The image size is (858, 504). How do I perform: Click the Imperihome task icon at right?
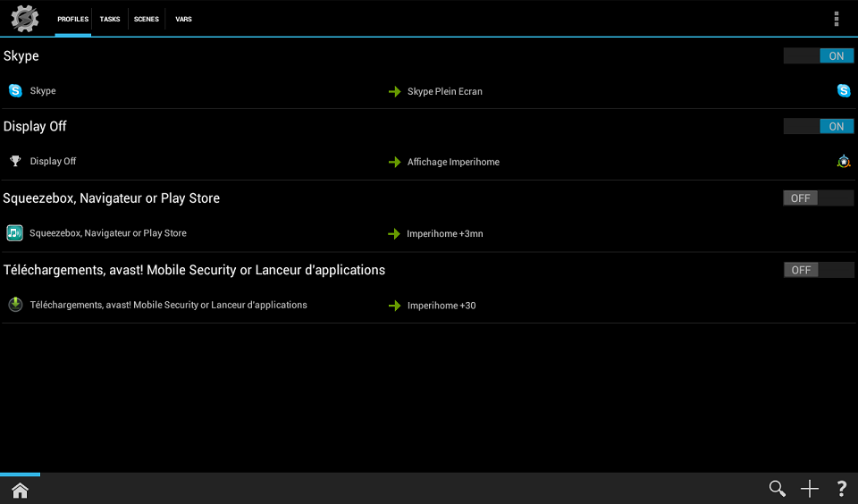[844, 162]
